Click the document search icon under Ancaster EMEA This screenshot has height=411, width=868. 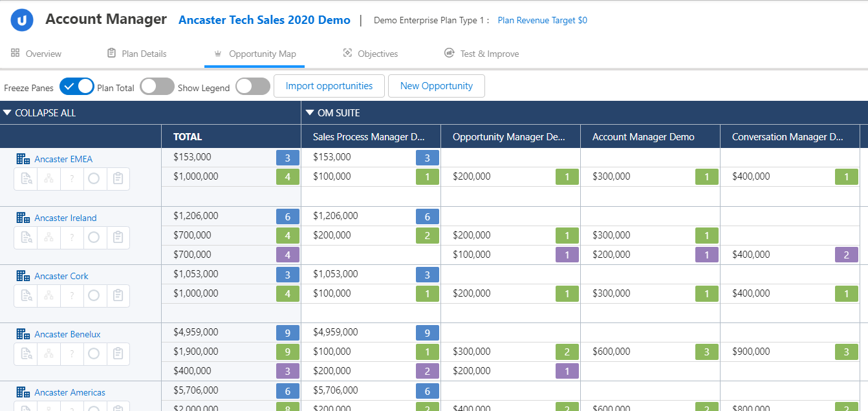point(26,179)
